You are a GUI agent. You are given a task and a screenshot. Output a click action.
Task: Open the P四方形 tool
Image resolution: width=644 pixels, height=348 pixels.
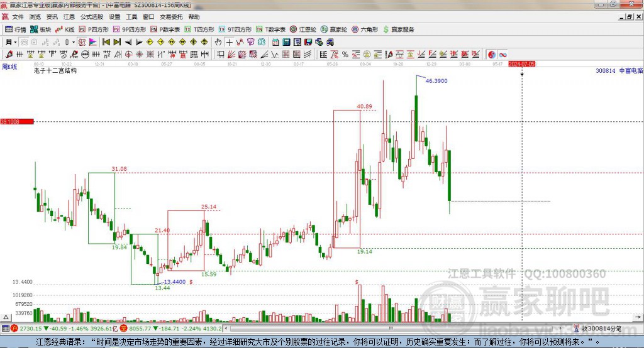point(94,30)
